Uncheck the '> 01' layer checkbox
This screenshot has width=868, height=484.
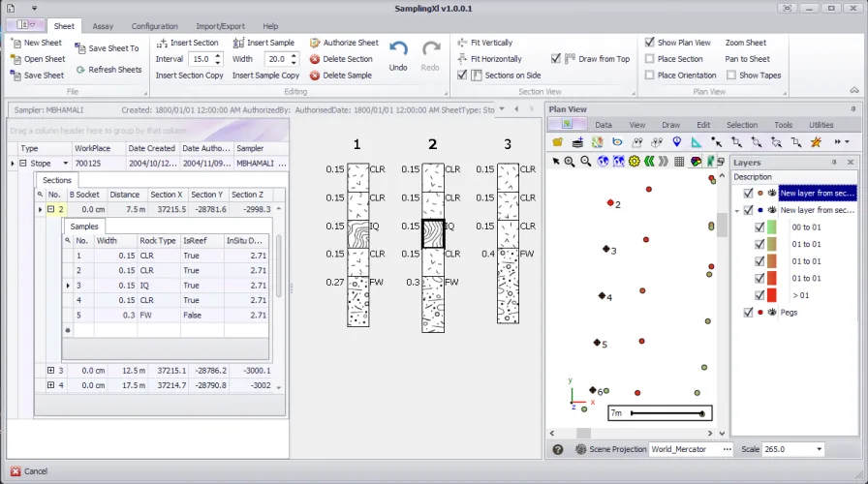pyautogui.click(x=759, y=295)
